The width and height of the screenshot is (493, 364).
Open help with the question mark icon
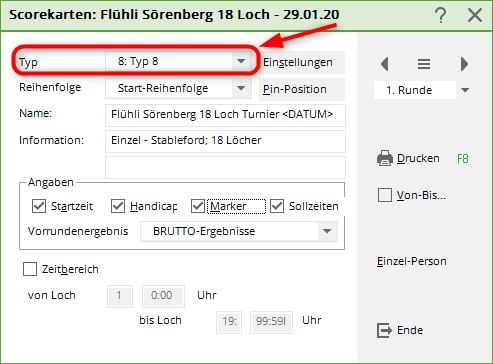coord(440,15)
